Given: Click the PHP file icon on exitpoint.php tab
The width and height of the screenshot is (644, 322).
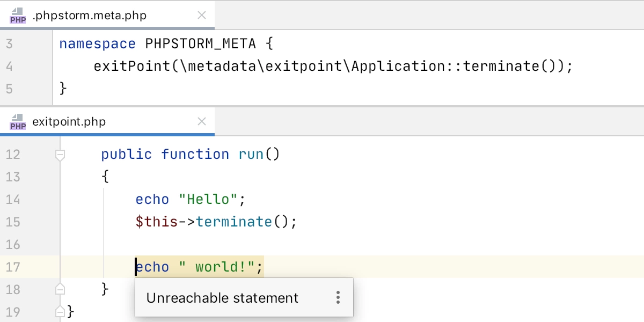Looking at the screenshot, I should click(x=18, y=122).
